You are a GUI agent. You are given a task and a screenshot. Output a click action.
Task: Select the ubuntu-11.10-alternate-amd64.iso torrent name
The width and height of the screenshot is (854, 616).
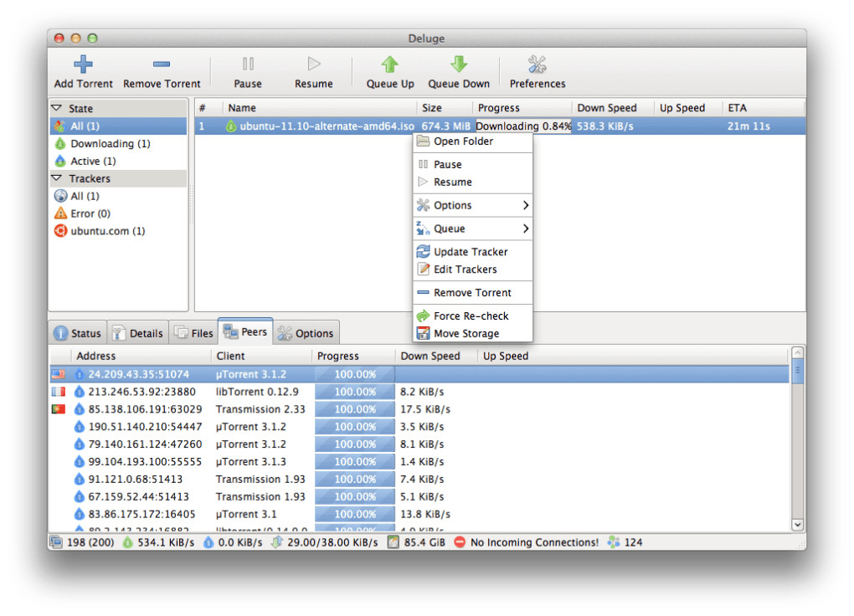coord(327,126)
